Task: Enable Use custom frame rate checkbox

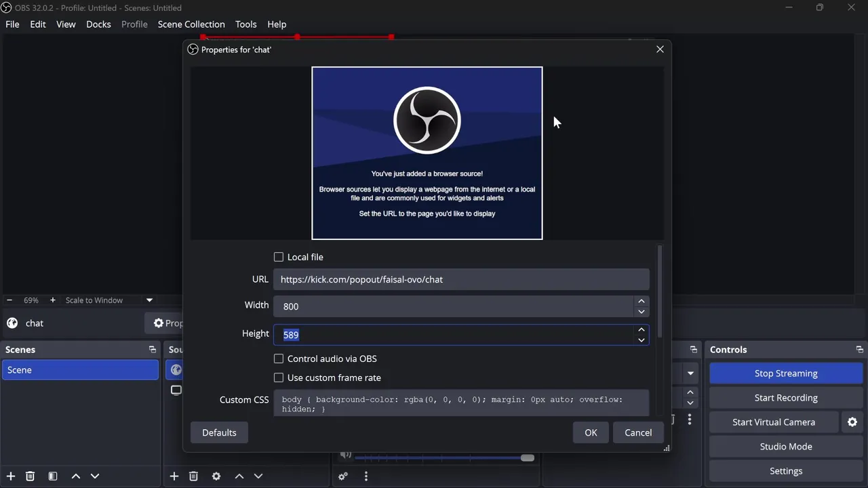Action: (279, 378)
